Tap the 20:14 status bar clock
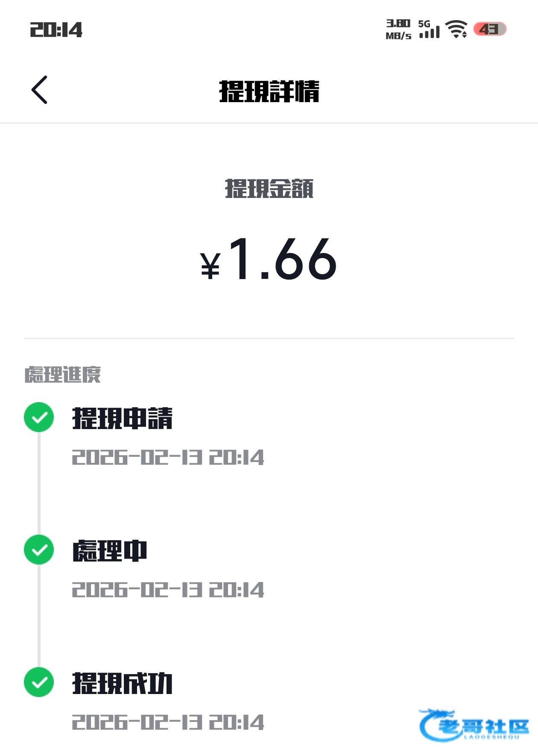Viewport: 538px width, 756px height. [56, 30]
